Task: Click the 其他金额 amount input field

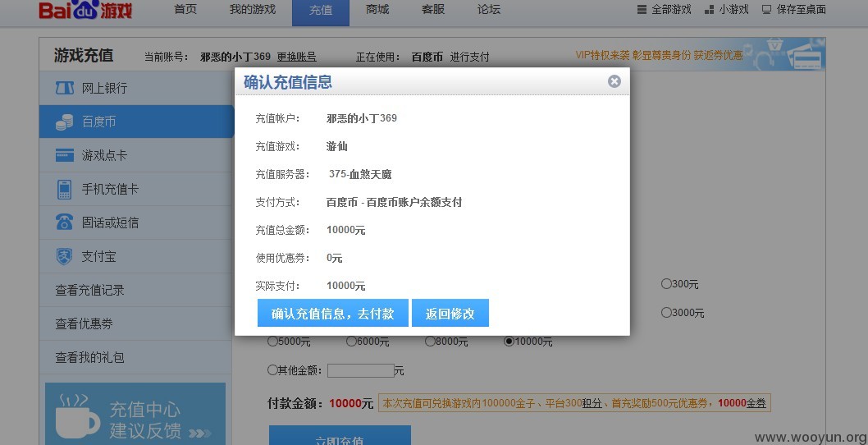Action: pos(360,371)
